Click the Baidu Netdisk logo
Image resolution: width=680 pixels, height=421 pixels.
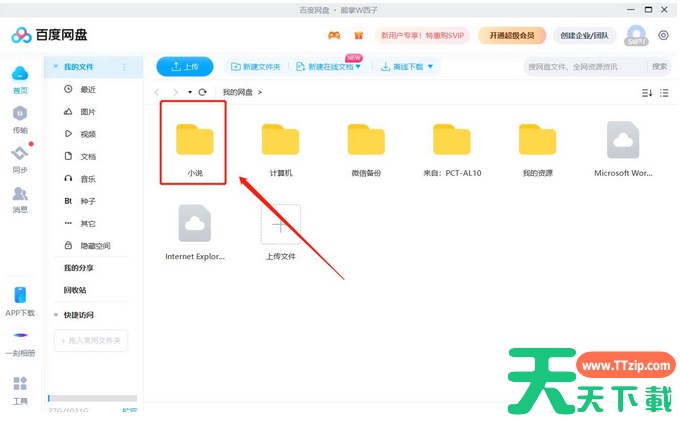(49, 35)
